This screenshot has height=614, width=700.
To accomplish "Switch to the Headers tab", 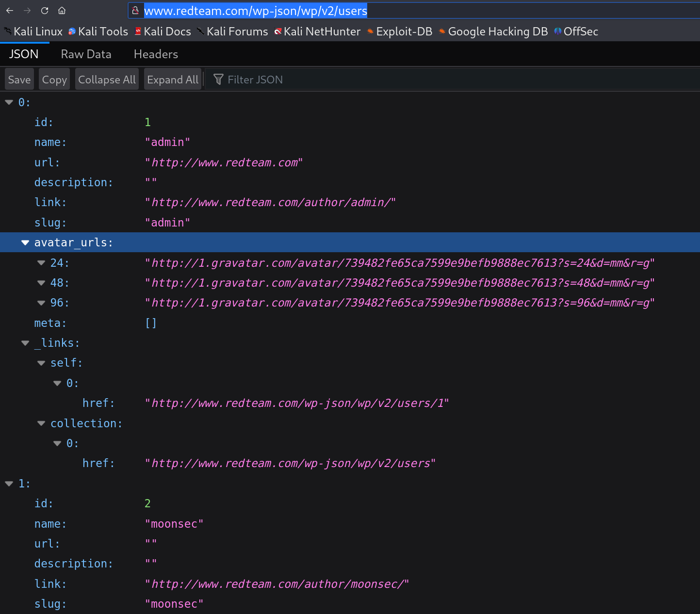I will pos(156,54).
